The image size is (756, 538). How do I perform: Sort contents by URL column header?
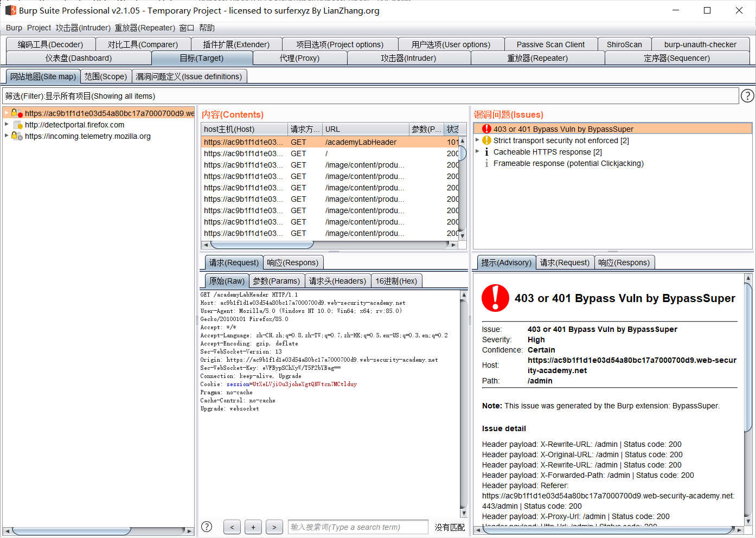pyautogui.click(x=366, y=129)
